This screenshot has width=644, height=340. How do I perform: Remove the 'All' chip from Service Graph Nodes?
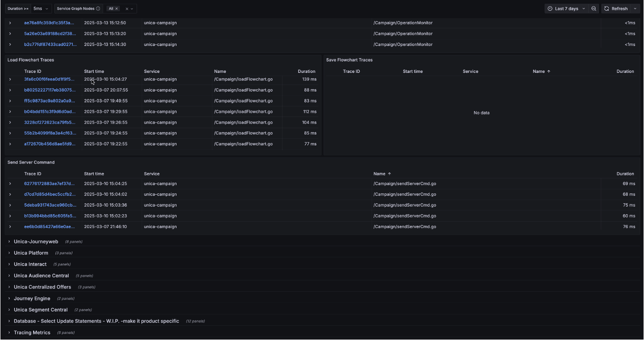click(x=116, y=9)
